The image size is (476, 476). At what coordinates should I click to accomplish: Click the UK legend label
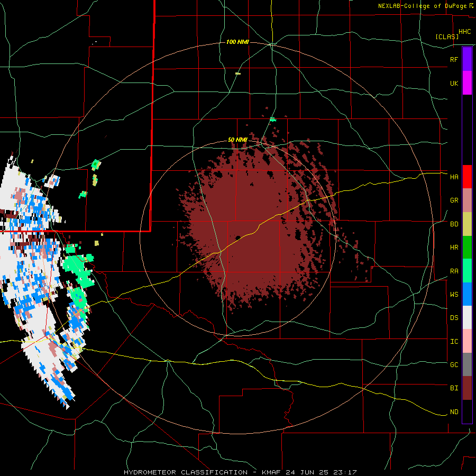tap(454, 83)
